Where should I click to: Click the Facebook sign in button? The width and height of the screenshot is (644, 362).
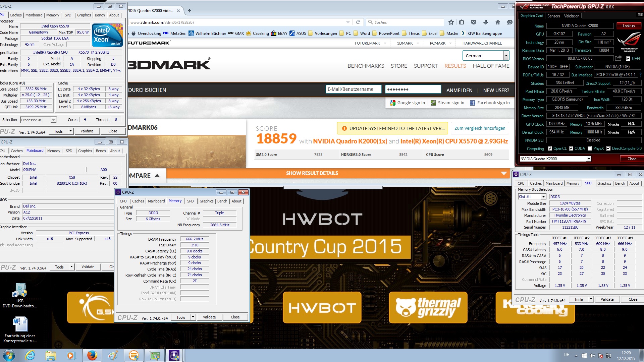[490, 103]
